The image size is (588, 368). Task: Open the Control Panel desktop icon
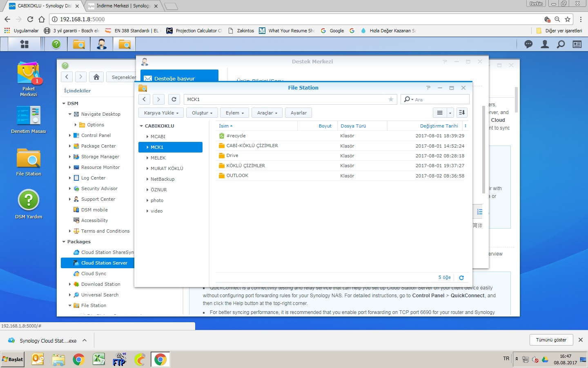point(28,116)
